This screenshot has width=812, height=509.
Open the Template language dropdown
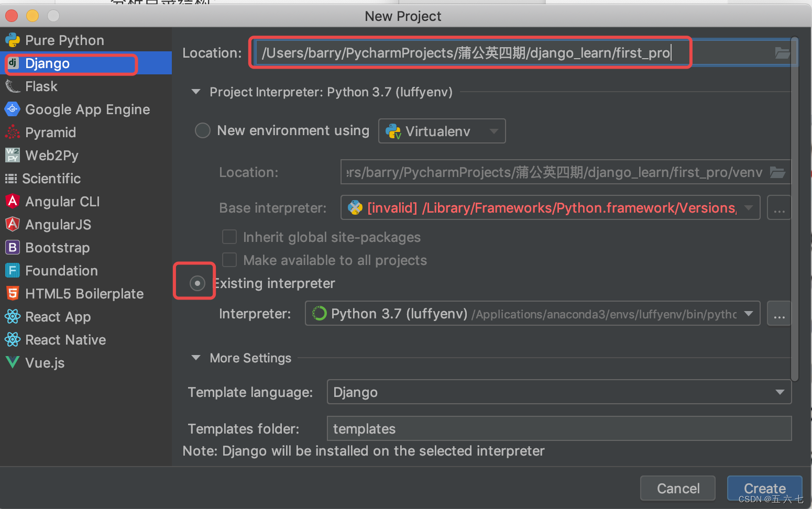[559, 392]
